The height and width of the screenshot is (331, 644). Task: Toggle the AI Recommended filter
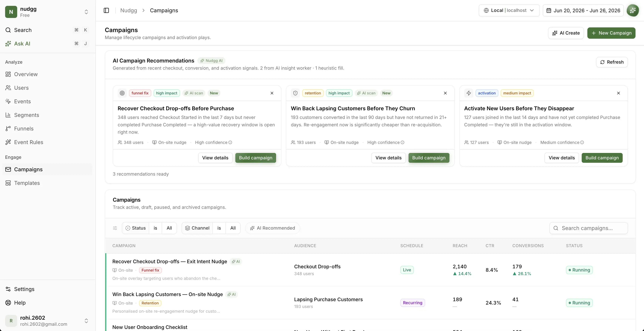(x=272, y=228)
